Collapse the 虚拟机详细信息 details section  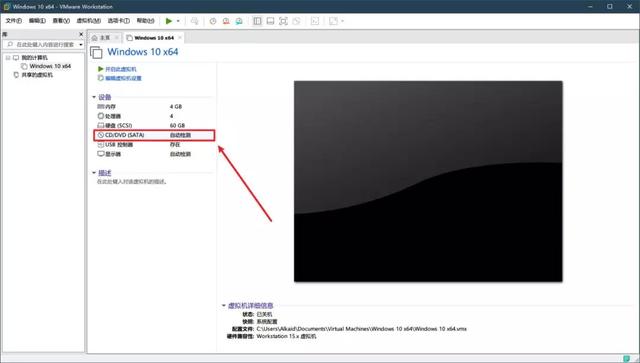point(224,305)
